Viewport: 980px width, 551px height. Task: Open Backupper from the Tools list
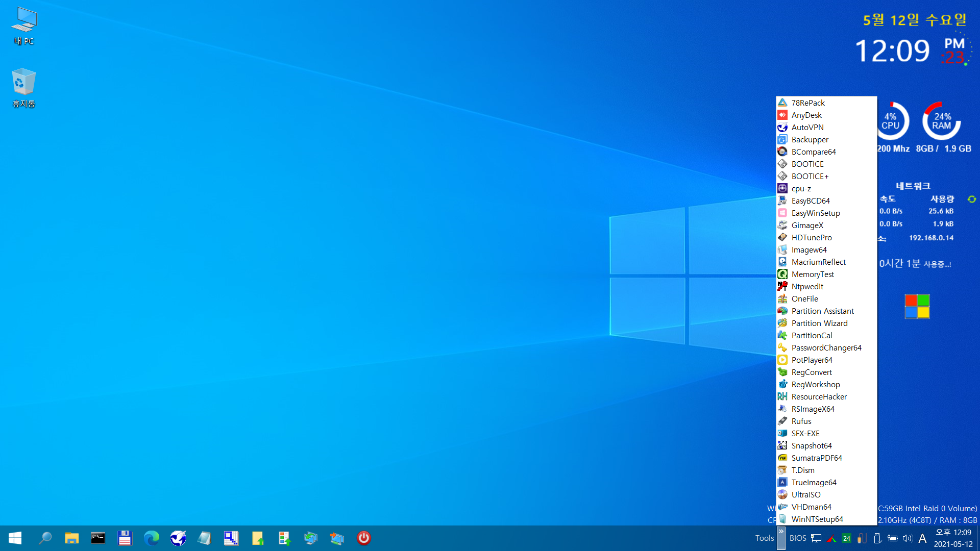pos(826,139)
